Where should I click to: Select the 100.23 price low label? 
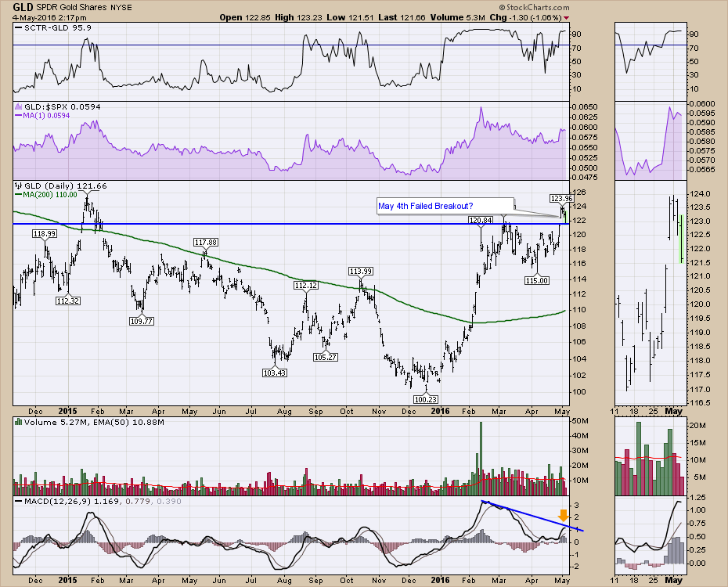point(426,399)
